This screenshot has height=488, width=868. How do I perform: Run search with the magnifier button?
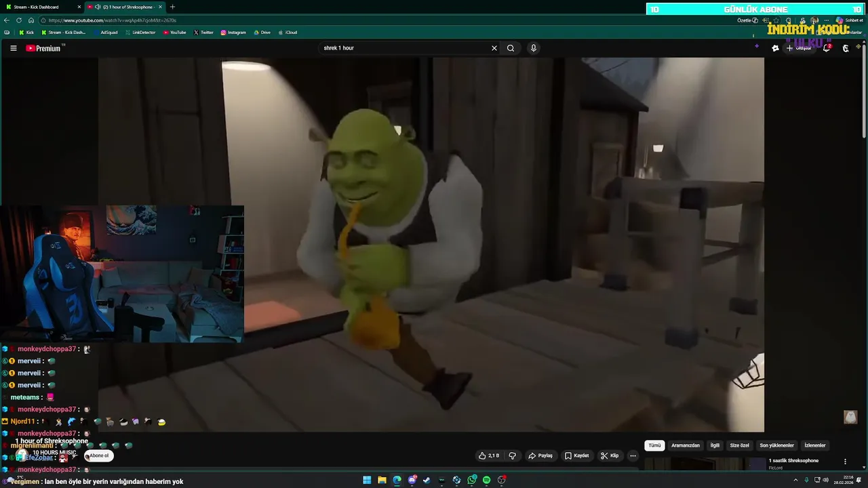click(x=511, y=48)
